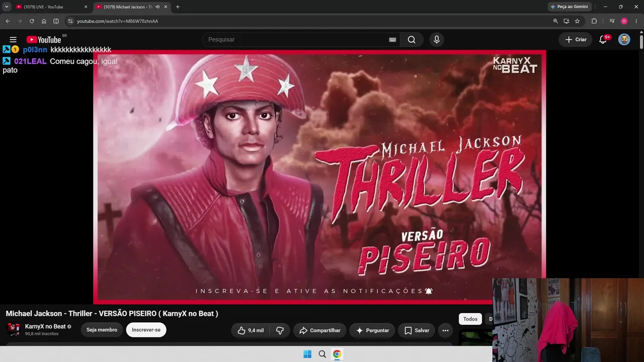
Task: Open the KarnyX no Beat channel avatar
Action: tap(13, 330)
